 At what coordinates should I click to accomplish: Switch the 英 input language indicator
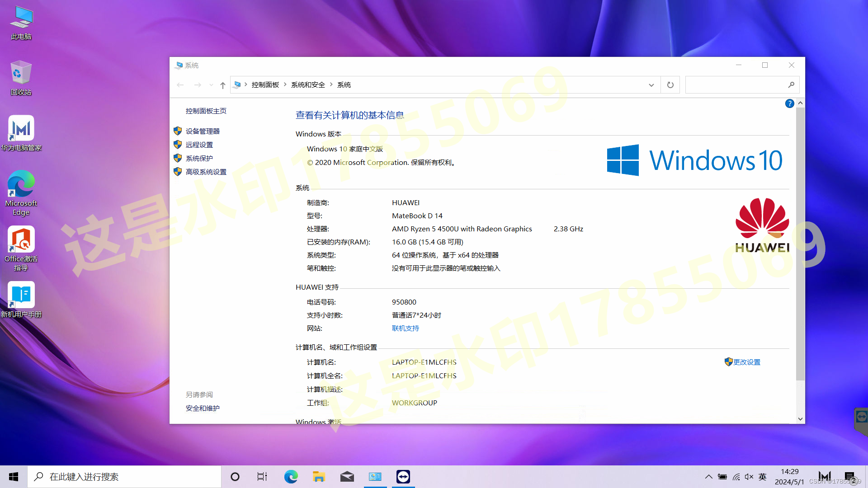[x=763, y=477]
